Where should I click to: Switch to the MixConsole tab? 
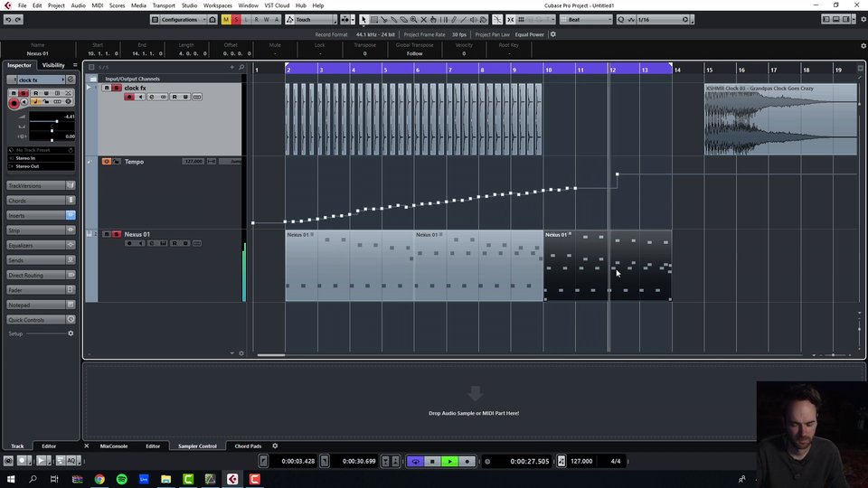pyautogui.click(x=114, y=446)
